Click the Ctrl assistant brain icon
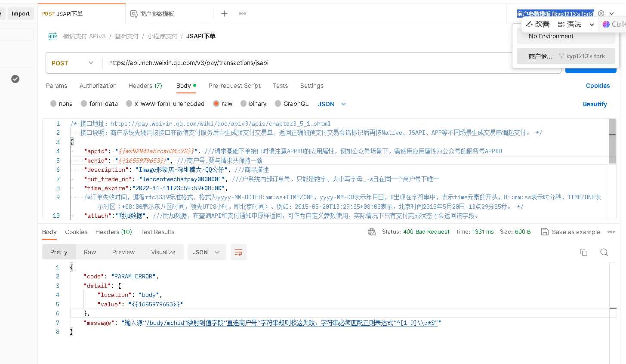626x364 pixels. [x=606, y=24]
